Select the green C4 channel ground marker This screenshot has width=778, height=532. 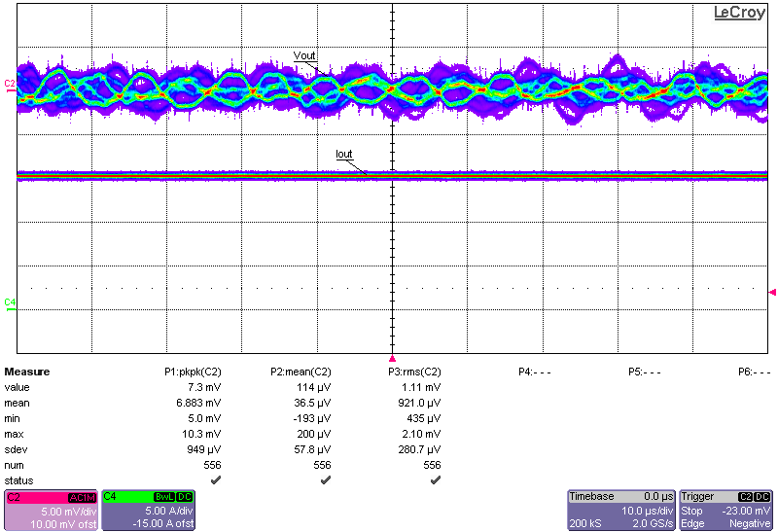[10, 302]
